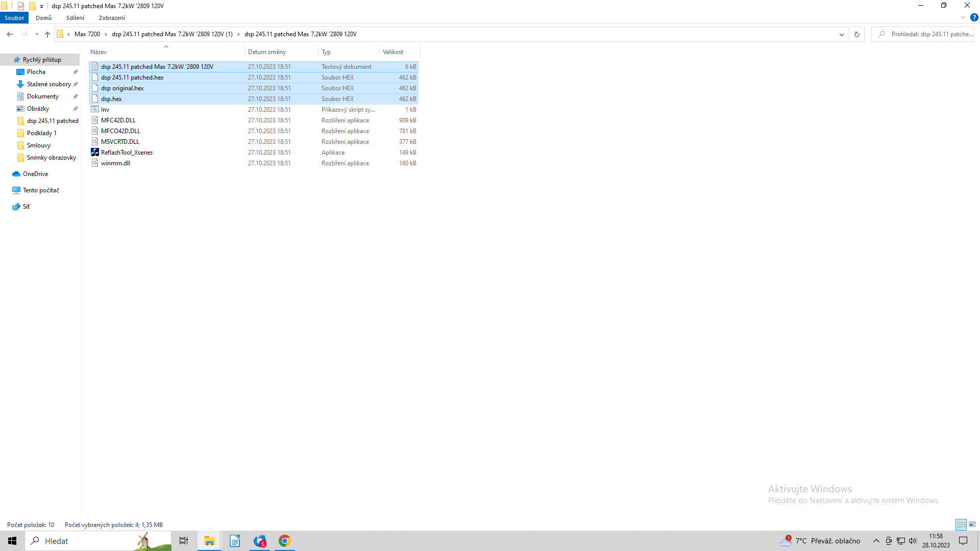Open the ReflashTool_Xseries application icon

[x=95, y=153]
